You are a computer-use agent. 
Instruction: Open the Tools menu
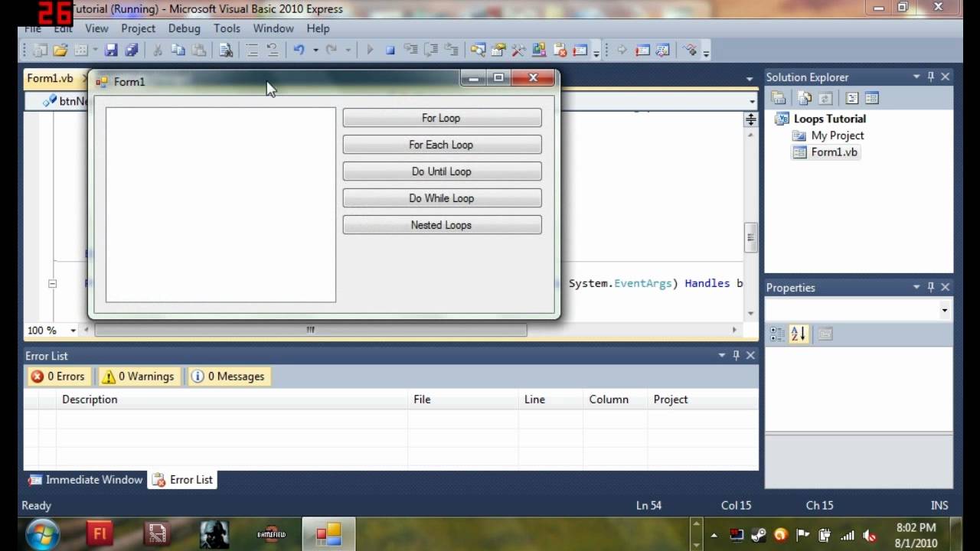point(227,28)
